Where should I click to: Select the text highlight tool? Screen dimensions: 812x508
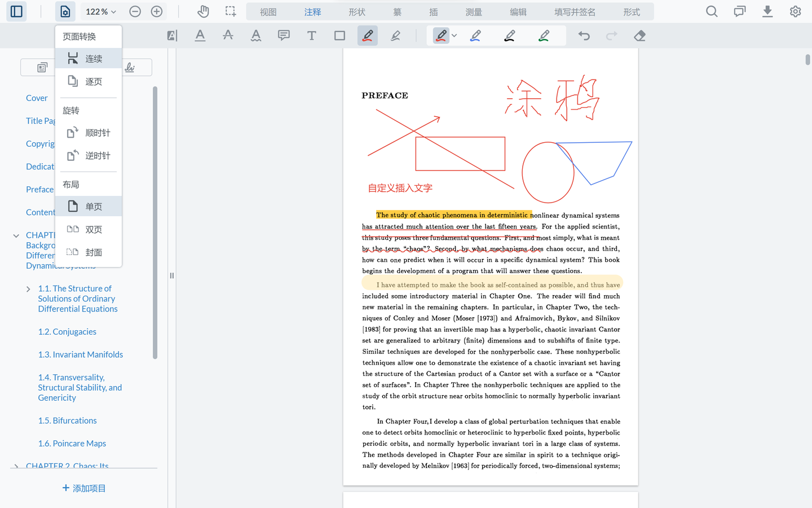(x=172, y=35)
